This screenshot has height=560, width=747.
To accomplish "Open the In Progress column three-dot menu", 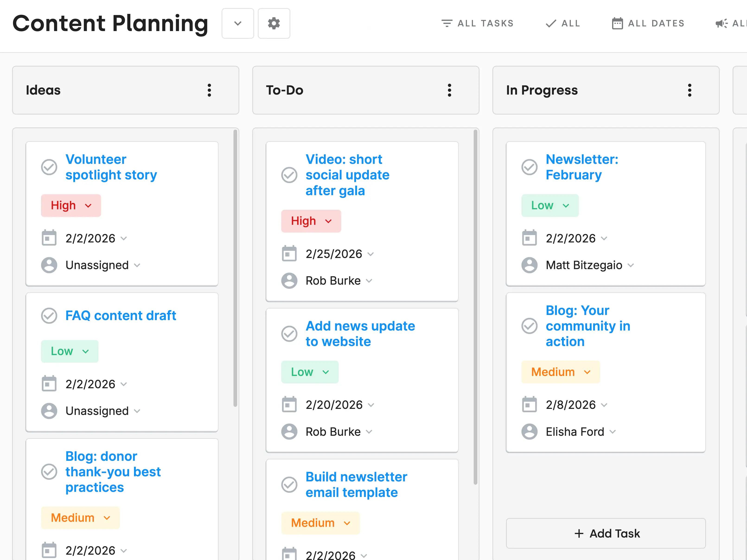I will pyautogui.click(x=689, y=90).
